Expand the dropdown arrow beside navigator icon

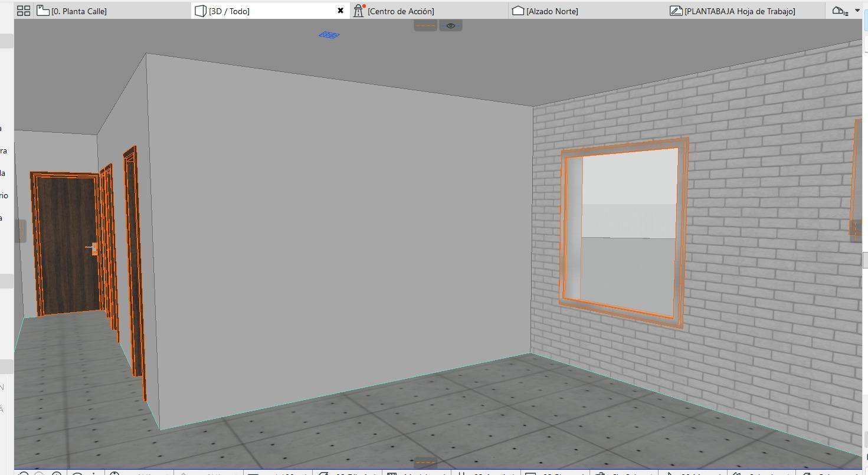point(857,11)
